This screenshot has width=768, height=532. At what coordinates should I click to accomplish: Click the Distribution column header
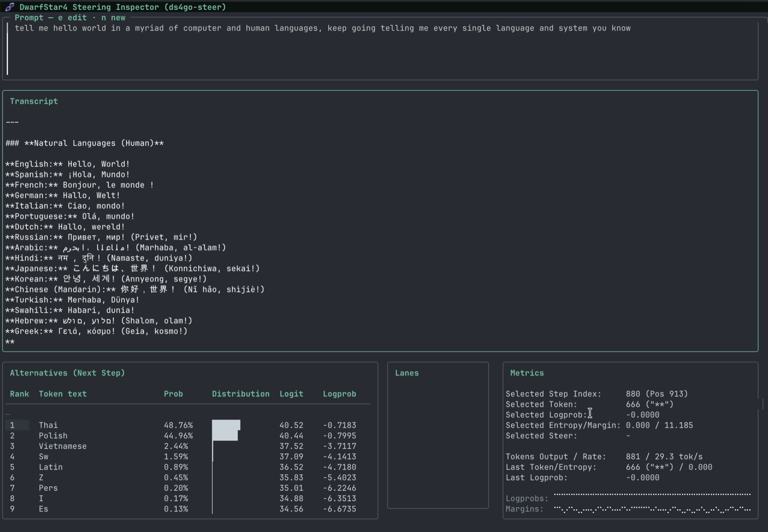coord(240,394)
